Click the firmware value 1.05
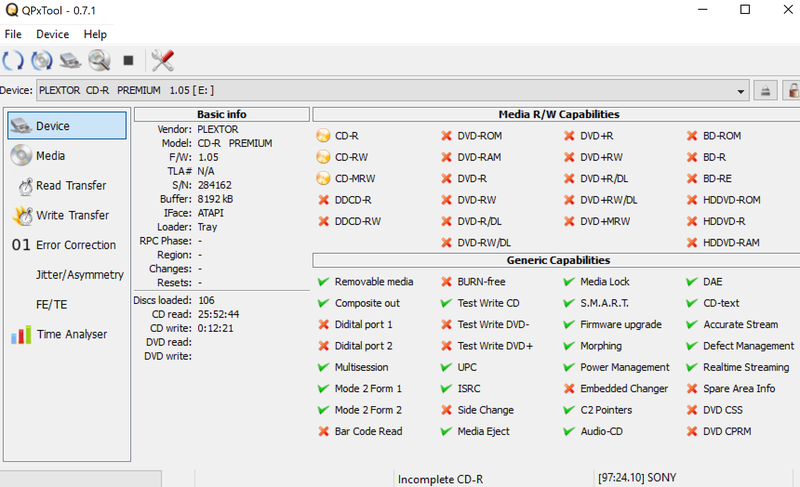The height and width of the screenshot is (487, 800). [208, 157]
